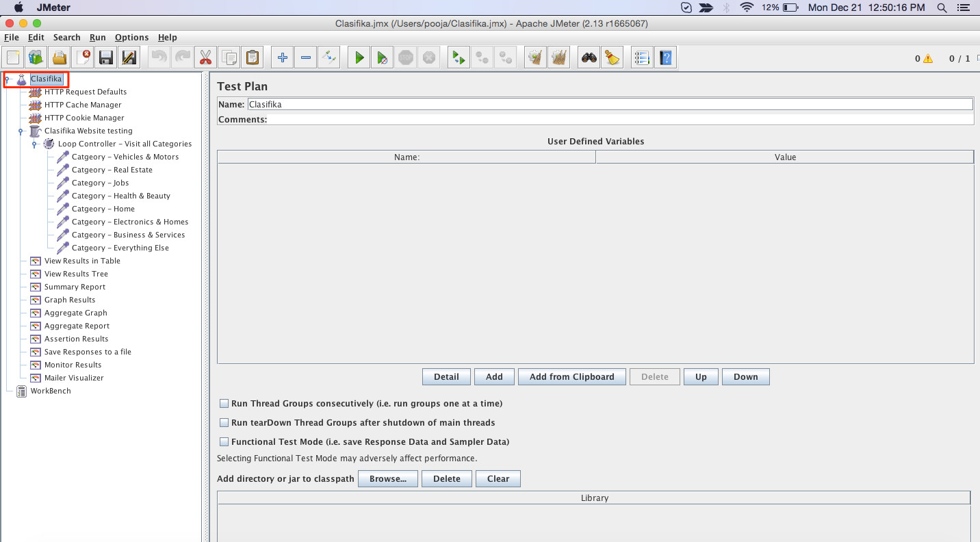This screenshot has height=542, width=980.
Task: Enable Run tearDown Thread Groups checkbox
Action: click(224, 423)
